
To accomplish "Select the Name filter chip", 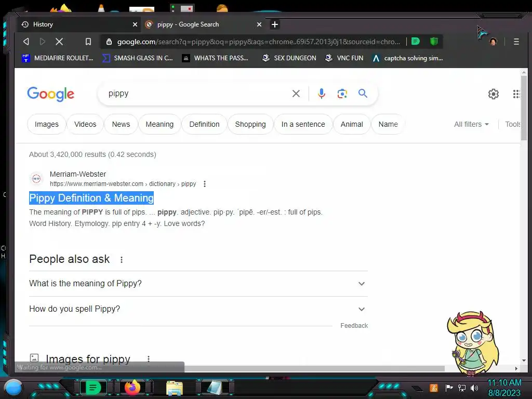I will pyautogui.click(x=388, y=124).
